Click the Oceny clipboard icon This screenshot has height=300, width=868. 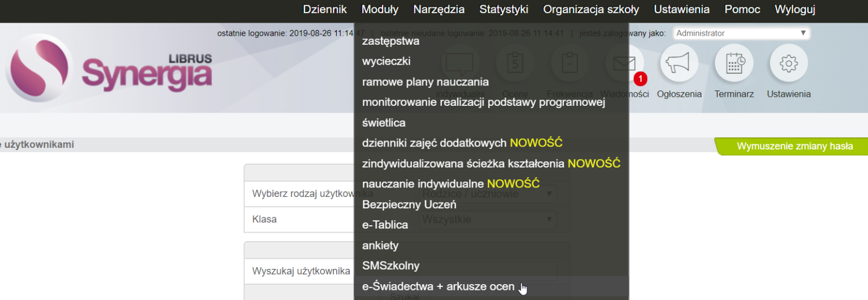coord(515,63)
